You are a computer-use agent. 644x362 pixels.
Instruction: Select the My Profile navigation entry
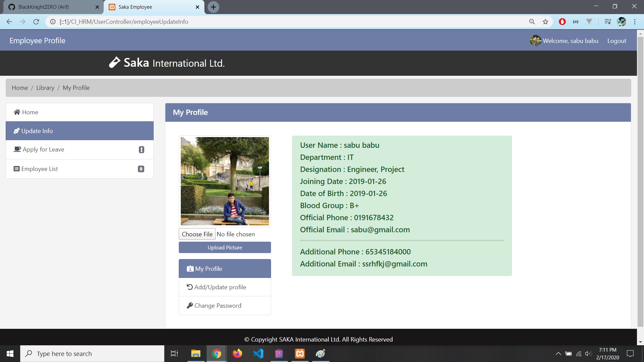208,268
